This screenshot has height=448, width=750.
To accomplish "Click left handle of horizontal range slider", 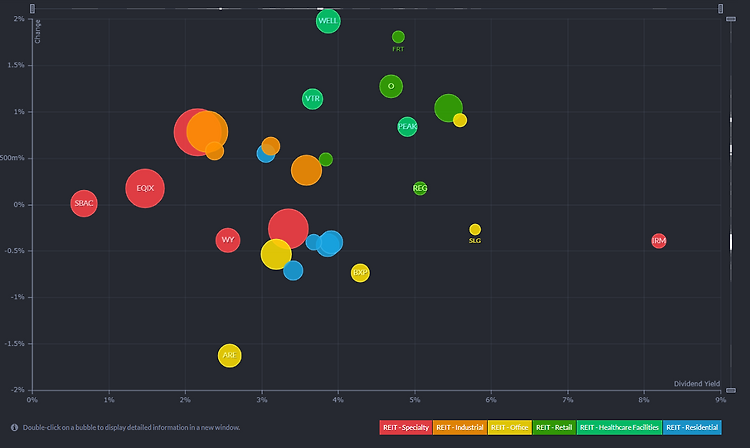I will click(32, 9).
